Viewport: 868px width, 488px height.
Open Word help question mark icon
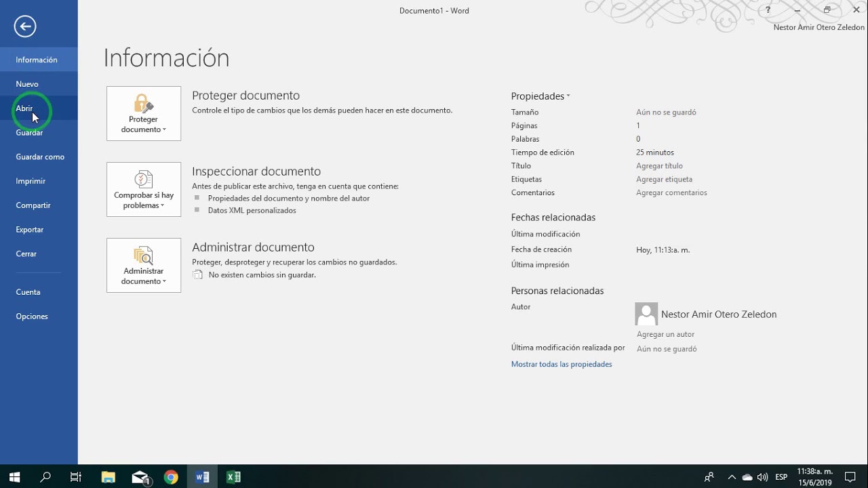point(768,10)
